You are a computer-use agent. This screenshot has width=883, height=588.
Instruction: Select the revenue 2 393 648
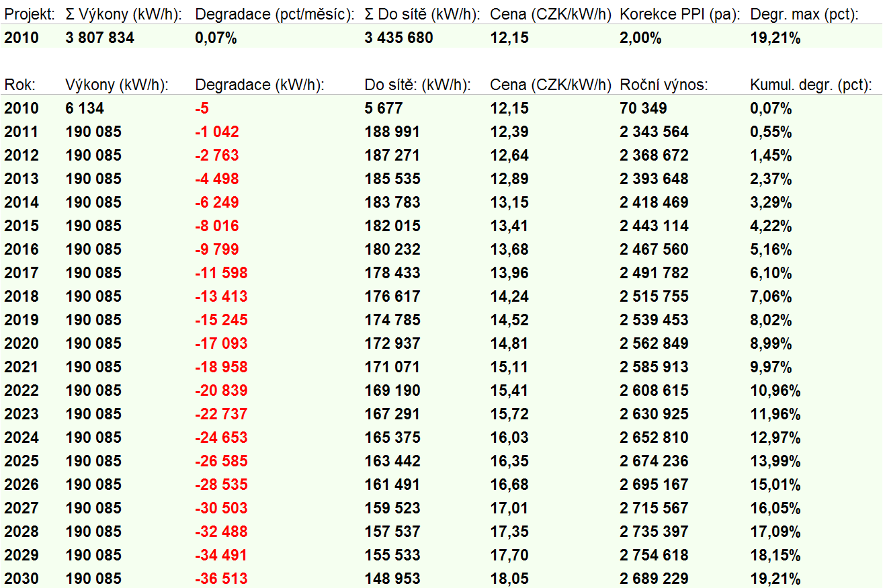click(x=654, y=179)
